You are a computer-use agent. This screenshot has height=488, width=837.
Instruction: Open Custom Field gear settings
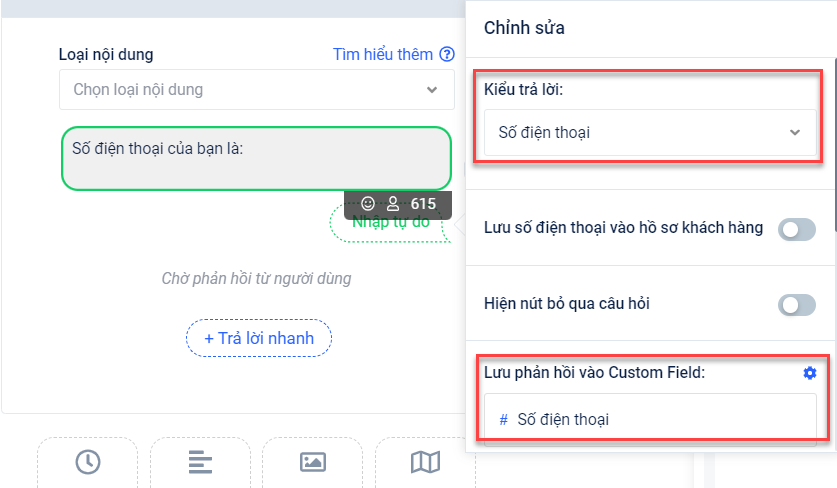(810, 373)
